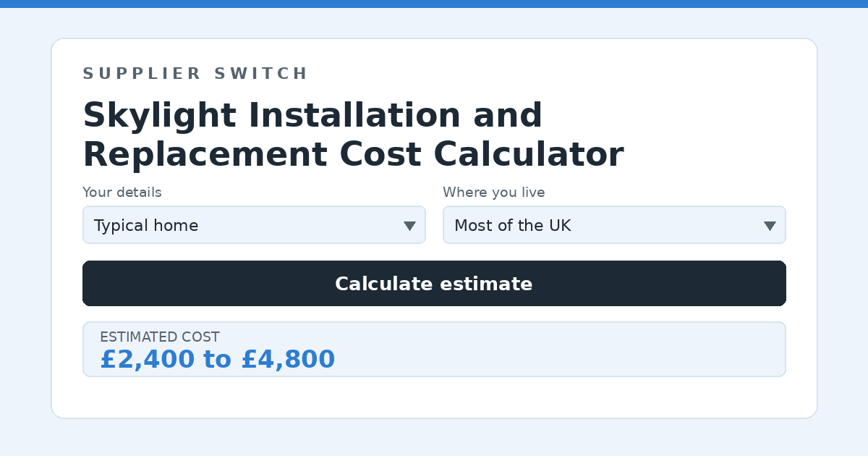Click the SUPPLIER SWITCH brand text
Viewport: 868px width, 456px height.
tap(195, 74)
